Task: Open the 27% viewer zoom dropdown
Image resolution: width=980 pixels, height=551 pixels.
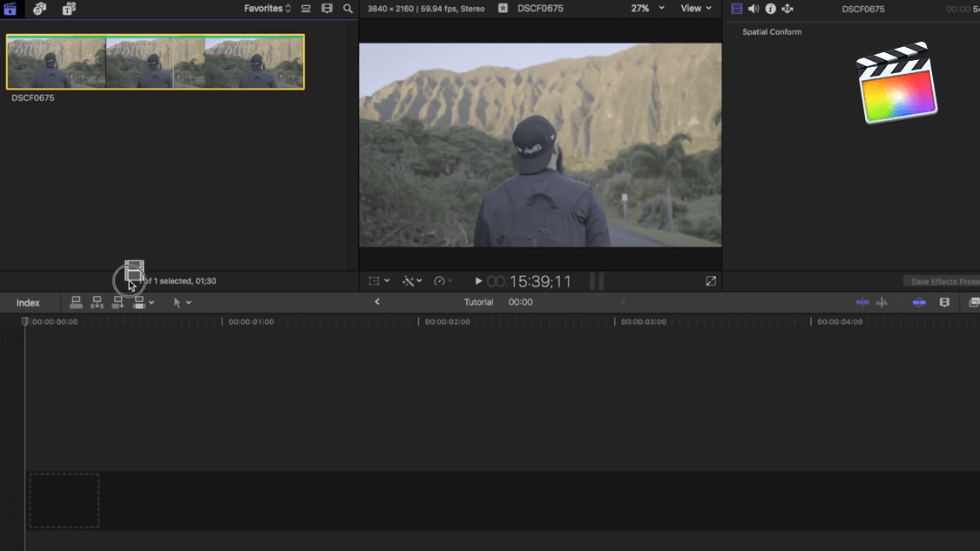Action: [647, 9]
